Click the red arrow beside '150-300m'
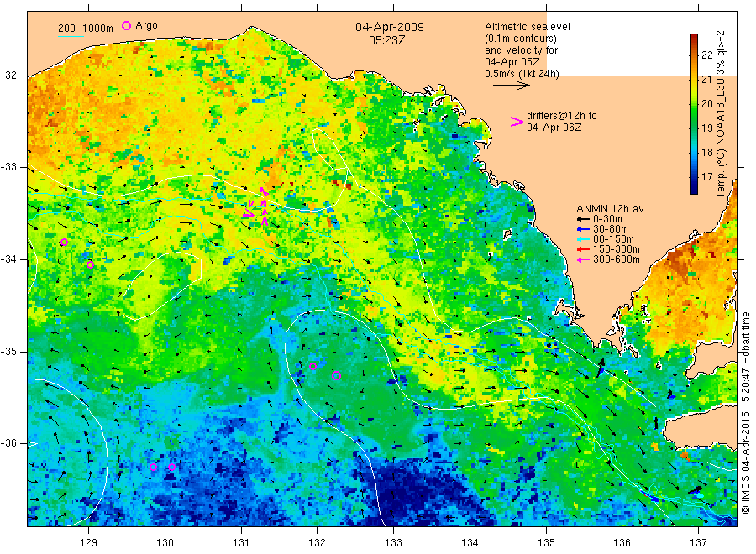 [x=584, y=249]
